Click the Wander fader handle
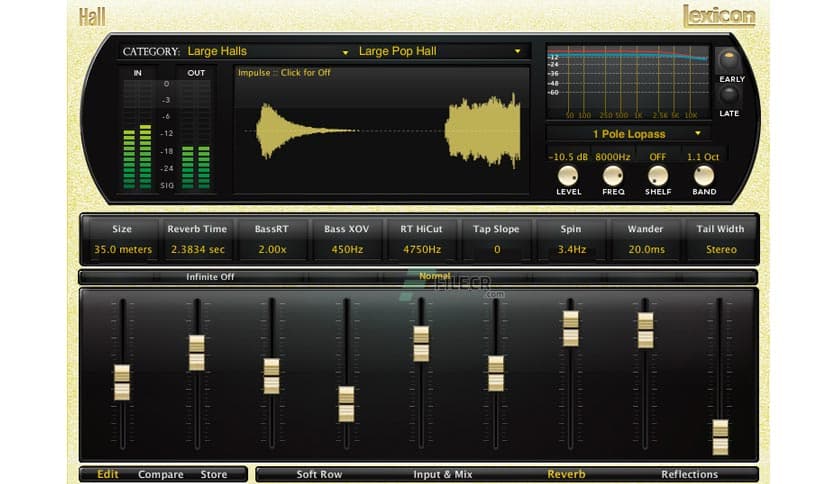Viewport: 836px width, 484px height. click(x=645, y=330)
